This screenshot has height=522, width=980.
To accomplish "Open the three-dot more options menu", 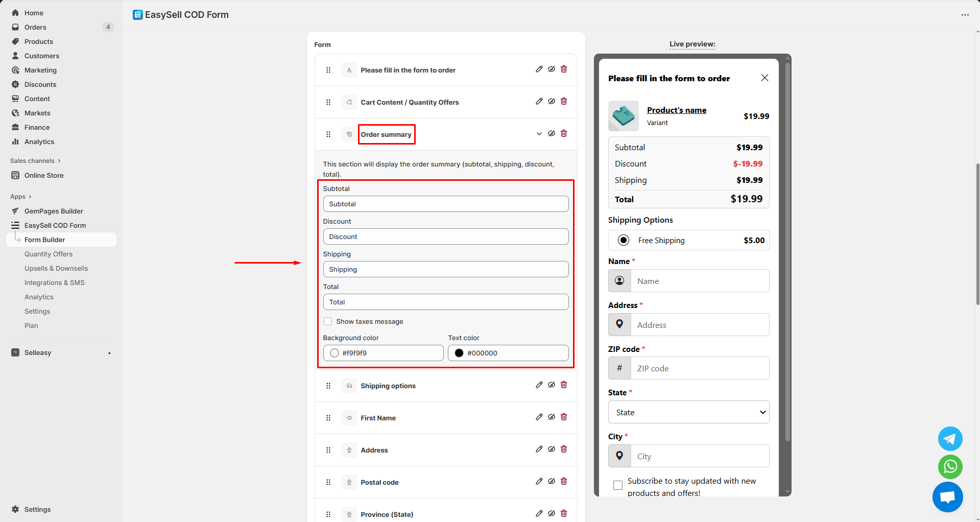I will point(965,15).
